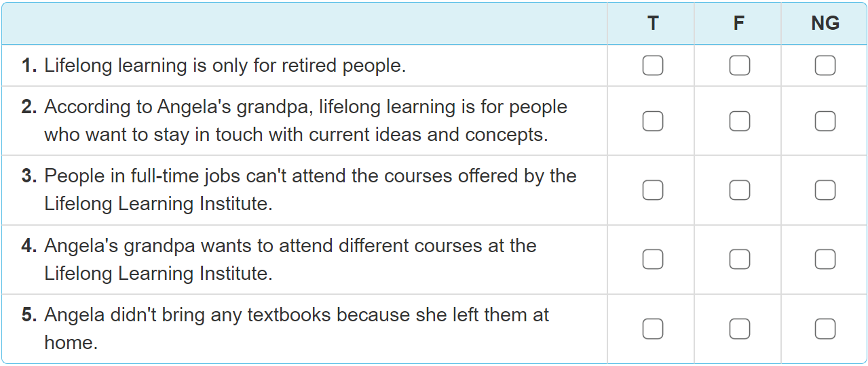Mark statement 5 as Not Given
This screenshot has width=868, height=366.
pos(825,329)
